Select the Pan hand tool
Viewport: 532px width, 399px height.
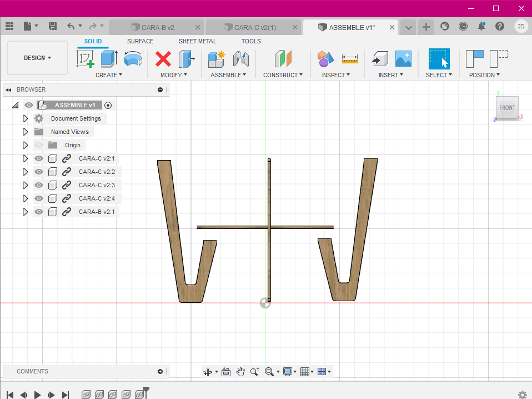(x=240, y=372)
